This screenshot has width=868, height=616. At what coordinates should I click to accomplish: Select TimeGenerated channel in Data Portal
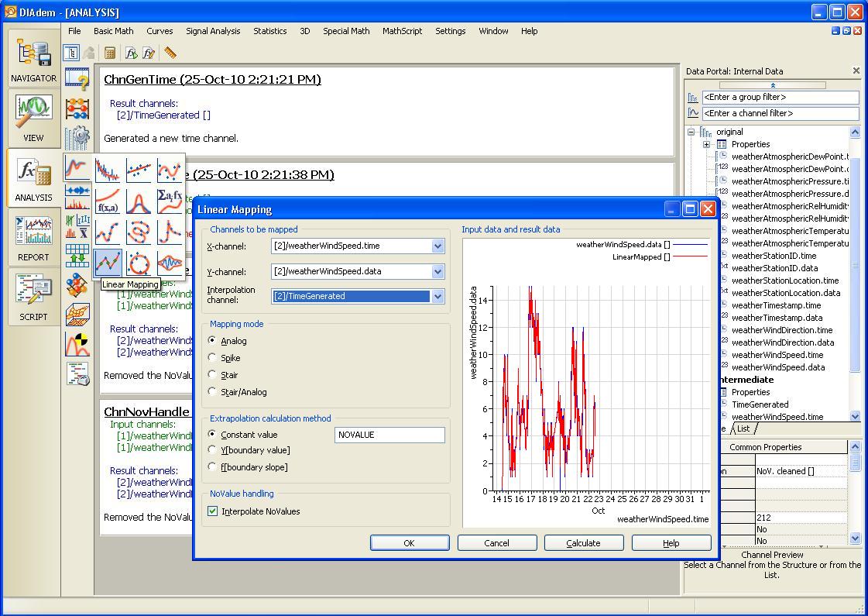[x=760, y=405]
